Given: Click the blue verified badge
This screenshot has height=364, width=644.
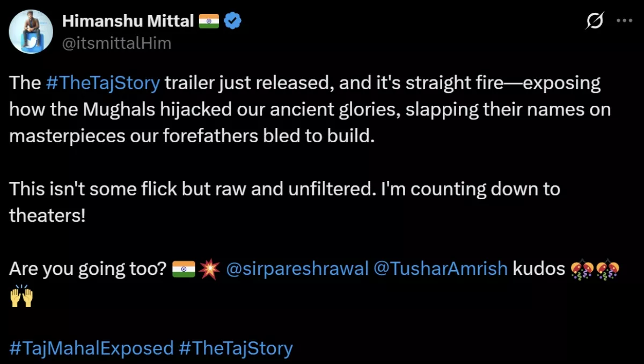Looking at the screenshot, I should (x=232, y=21).
